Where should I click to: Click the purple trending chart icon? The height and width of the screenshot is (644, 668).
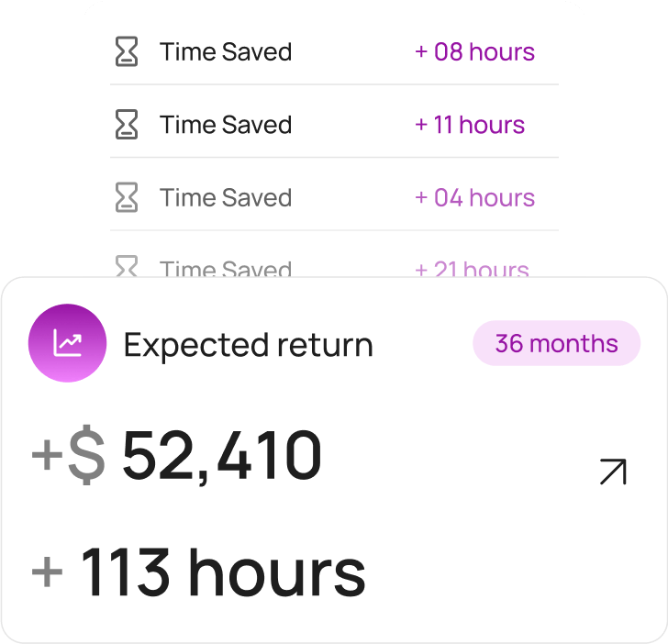coord(68,343)
